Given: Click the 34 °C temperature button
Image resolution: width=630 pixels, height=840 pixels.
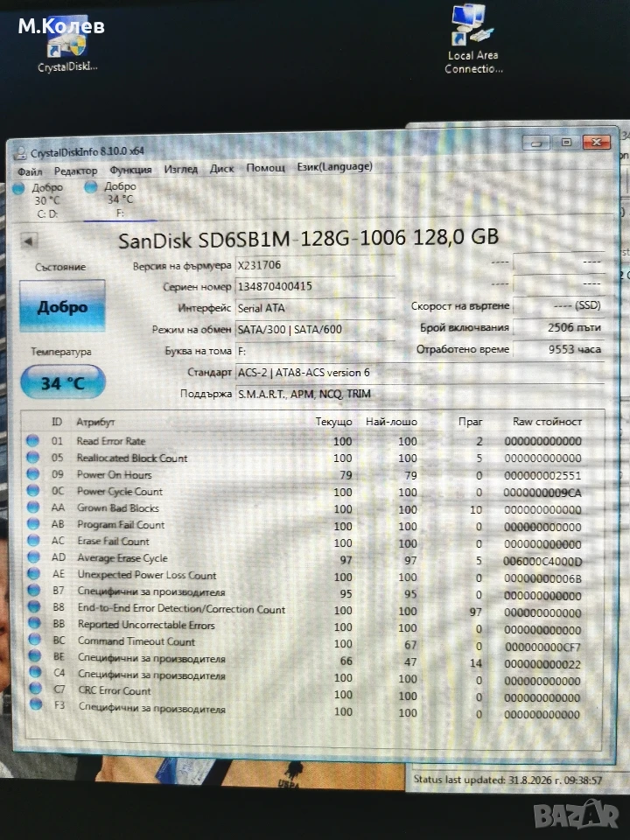Looking at the screenshot, I should click(x=63, y=382).
